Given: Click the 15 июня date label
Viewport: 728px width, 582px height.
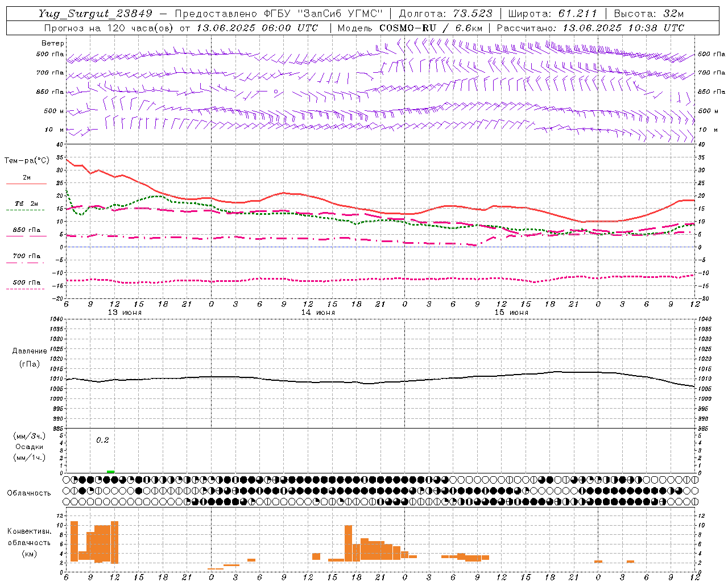Looking at the screenshot, I should point(511,313).
